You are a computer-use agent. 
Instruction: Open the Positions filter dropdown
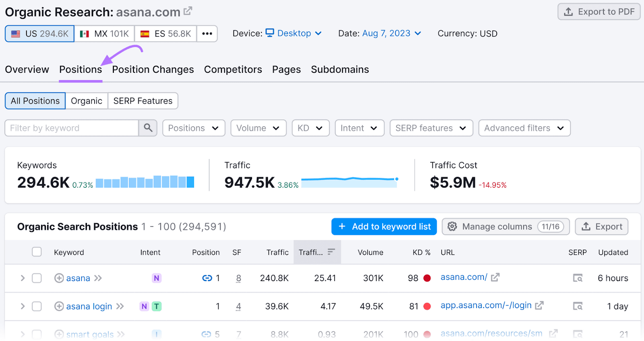tap(194, 128)
